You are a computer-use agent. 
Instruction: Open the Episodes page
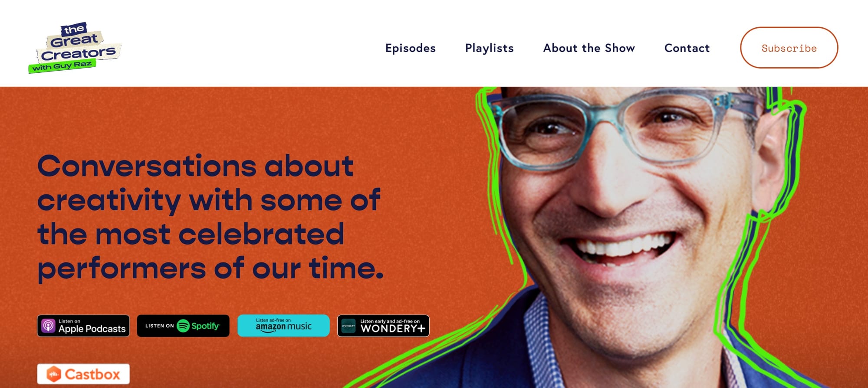click(x=411, y=48)
